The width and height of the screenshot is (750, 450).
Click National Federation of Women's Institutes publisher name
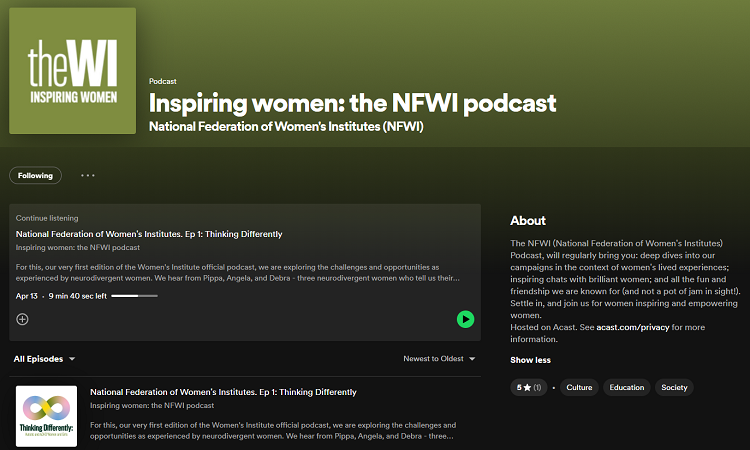(286, 126)
